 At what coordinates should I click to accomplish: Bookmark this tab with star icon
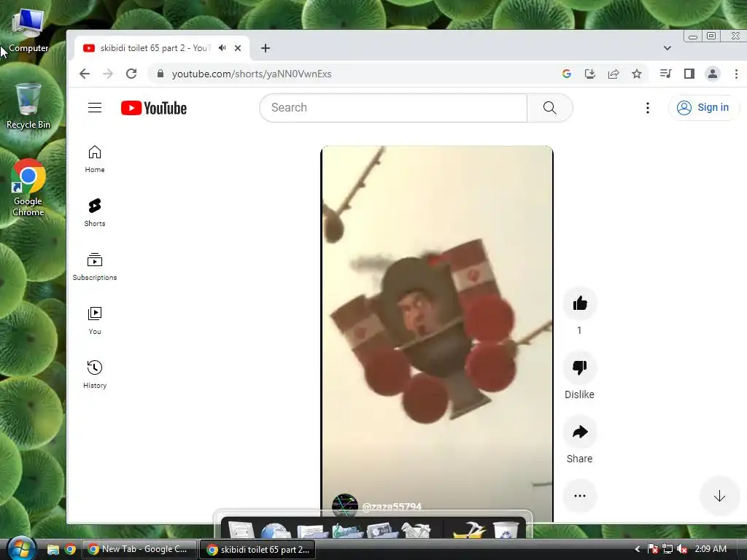636,74
